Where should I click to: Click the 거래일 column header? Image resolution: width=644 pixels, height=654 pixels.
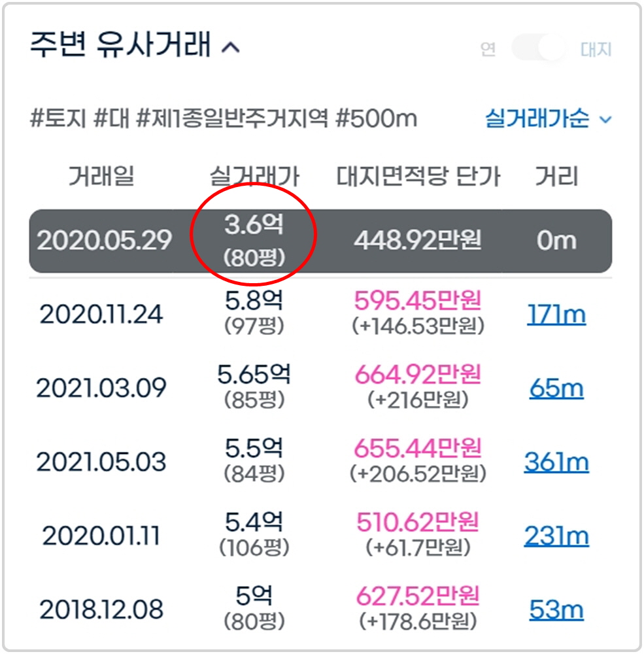(x=101, y=175)
